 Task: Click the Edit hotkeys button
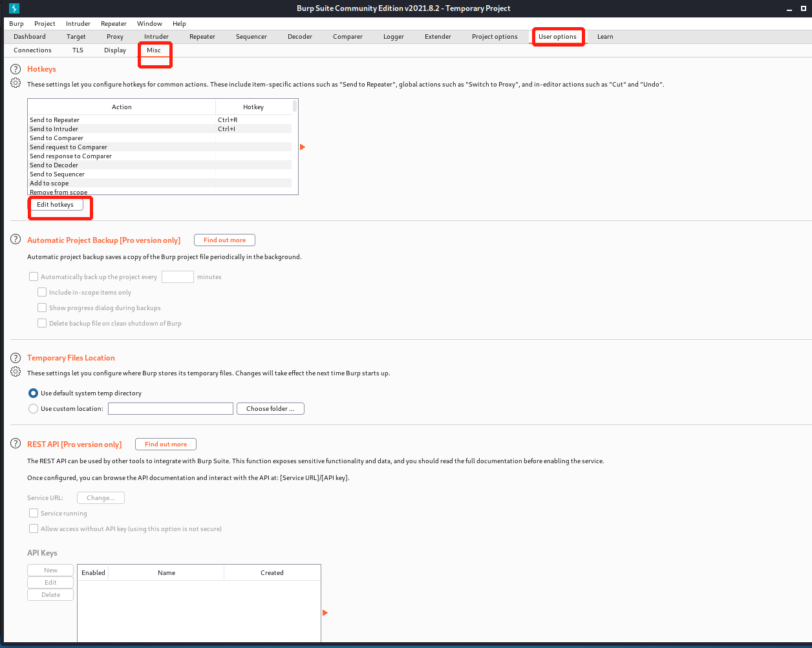[x=55, y=205]
